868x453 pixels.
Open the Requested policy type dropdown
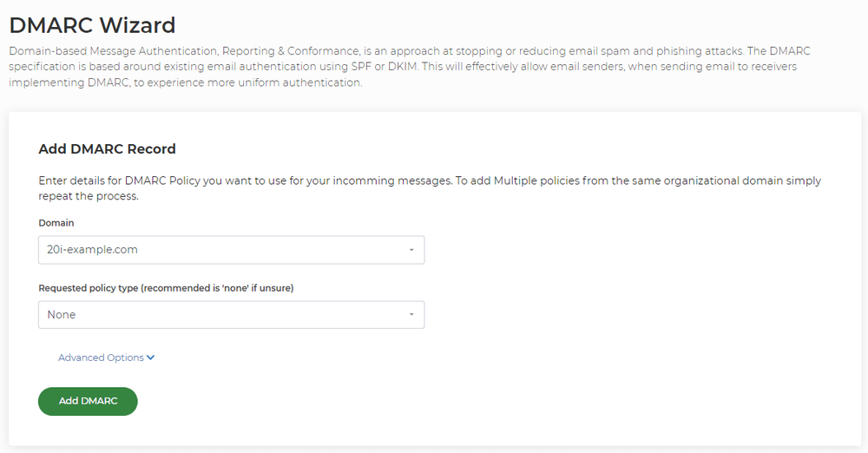tap(232, 314)
